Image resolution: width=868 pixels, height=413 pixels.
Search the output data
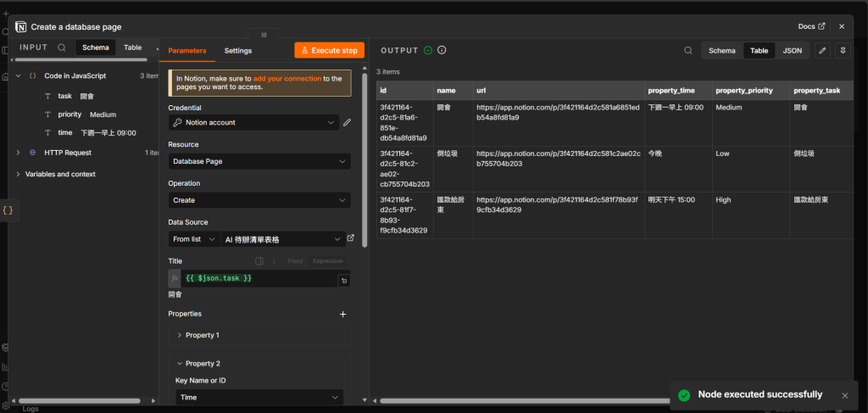click(x=688, y=50)
